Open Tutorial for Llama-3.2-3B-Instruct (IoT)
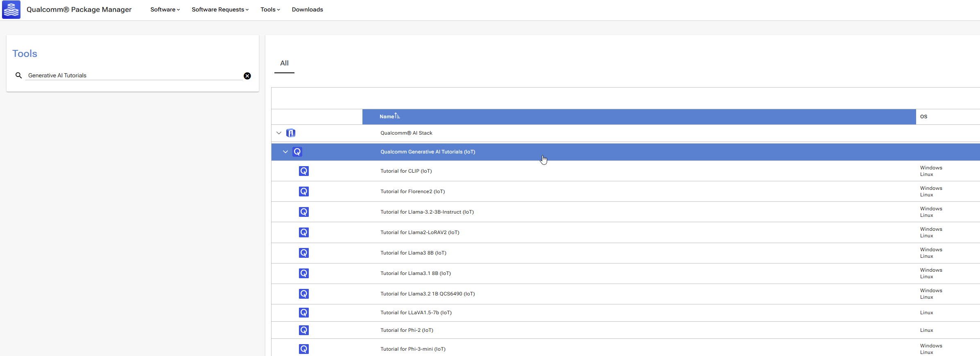This screenshot has height=356, width=980. [427, 212]
